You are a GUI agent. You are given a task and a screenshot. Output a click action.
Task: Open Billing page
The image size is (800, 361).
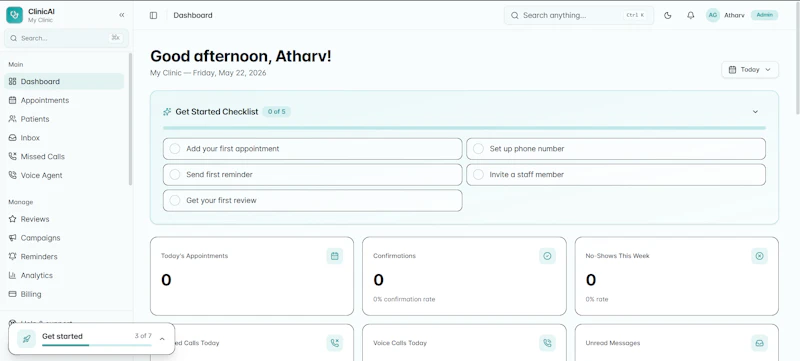(x=64, y=294)
